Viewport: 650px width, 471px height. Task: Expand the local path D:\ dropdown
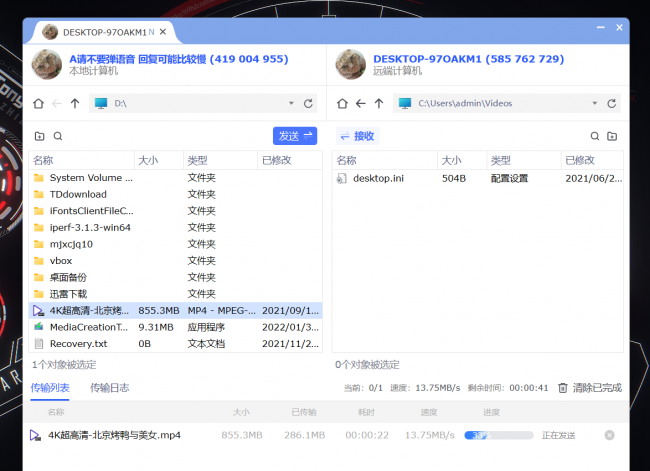(291, 103)
